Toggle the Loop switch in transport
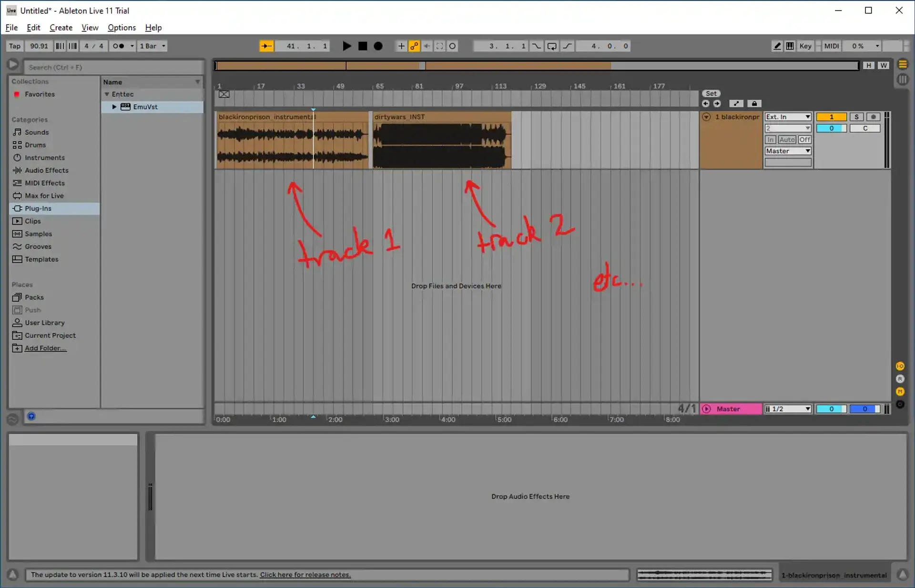This screenshot has width=915, height=588. click(x=552, y=46)
